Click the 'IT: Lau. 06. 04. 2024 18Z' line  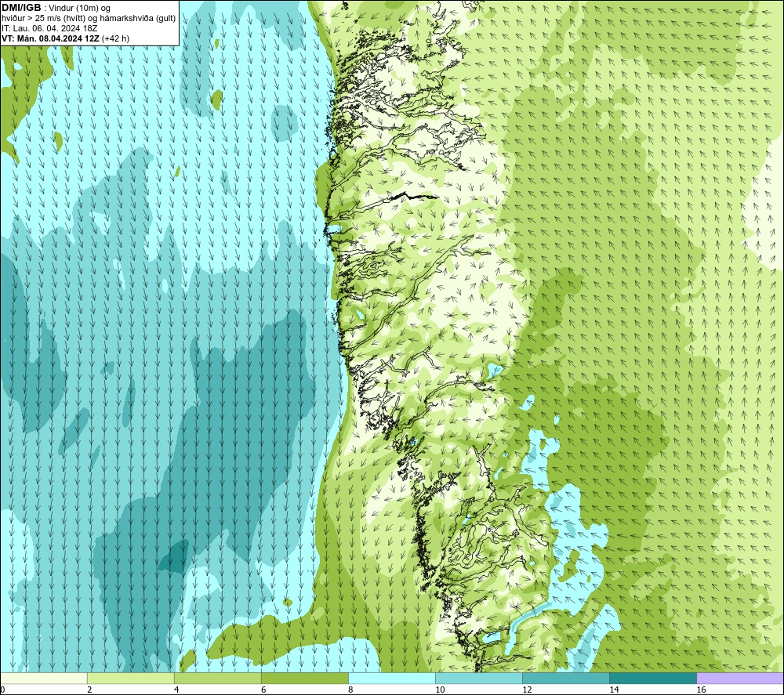pos(49,28)
